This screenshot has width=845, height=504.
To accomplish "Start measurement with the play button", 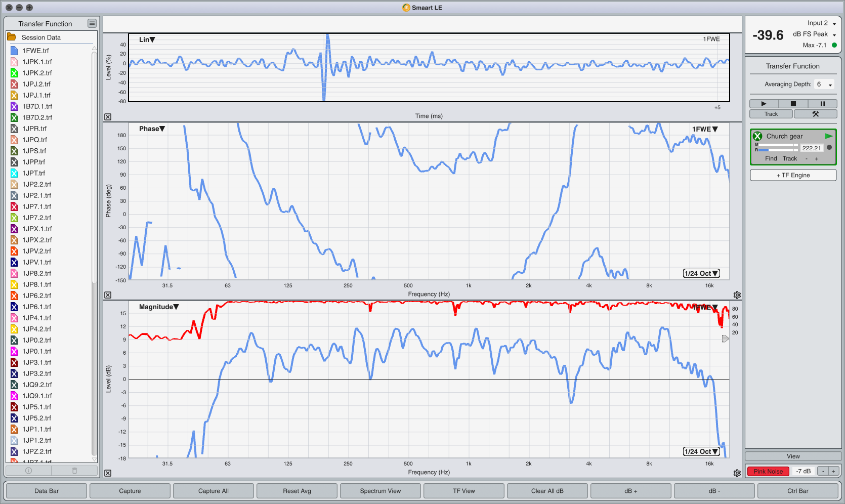I will coord(764,104).
